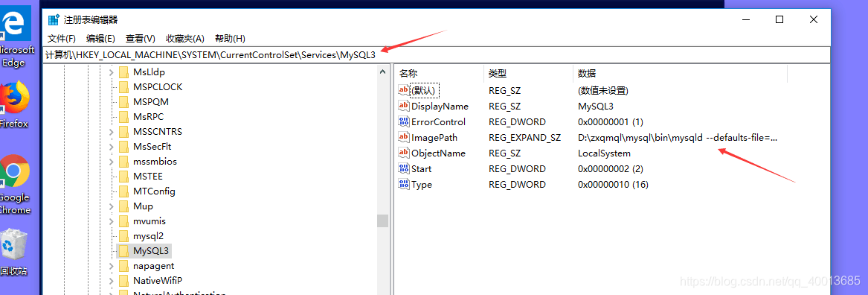Select the mysql2 folder icon
This screenshot has width=868, height=295.
pyautogui.click(x=123, y=235)
